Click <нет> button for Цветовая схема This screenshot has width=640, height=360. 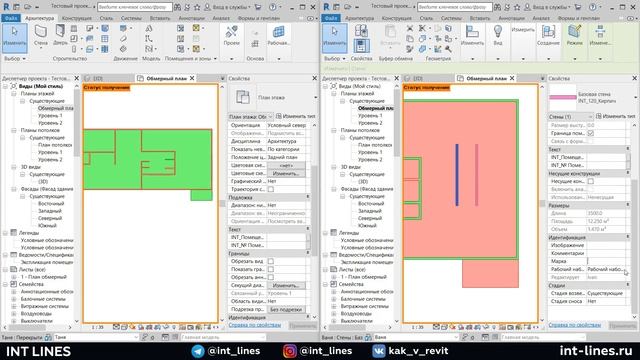[286, 166]
